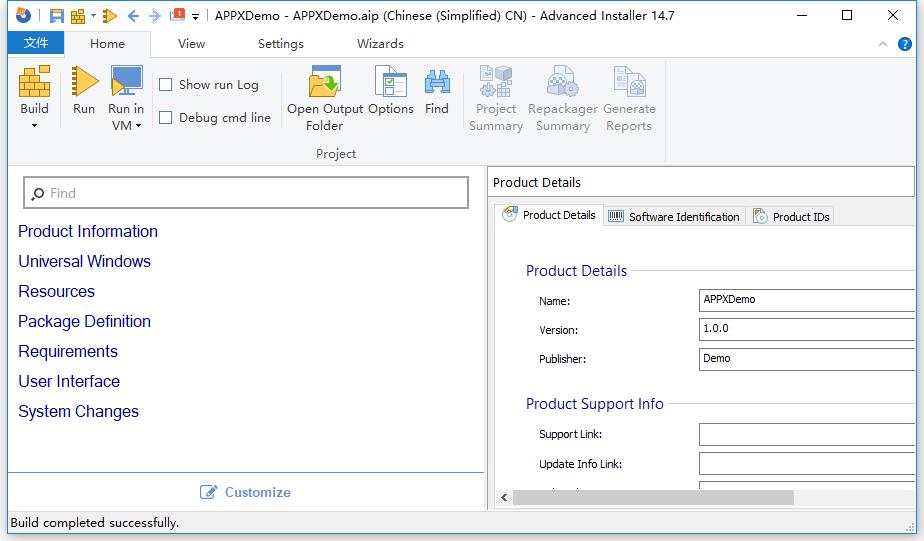The image size is (924, 541).
Task: Click the Version field showing 1.0.0
Action: [807, 329]
